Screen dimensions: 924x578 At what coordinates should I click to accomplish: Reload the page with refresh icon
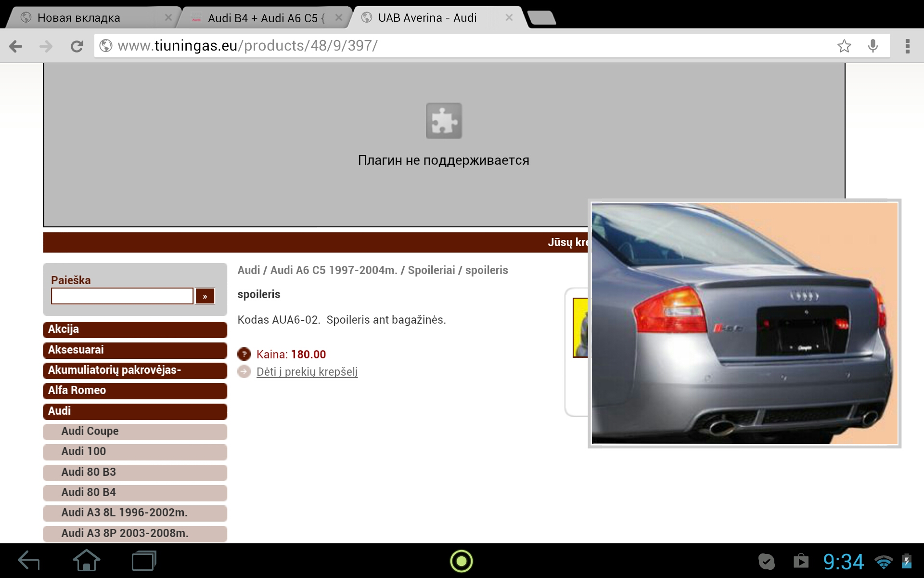[x=77, y=46]
